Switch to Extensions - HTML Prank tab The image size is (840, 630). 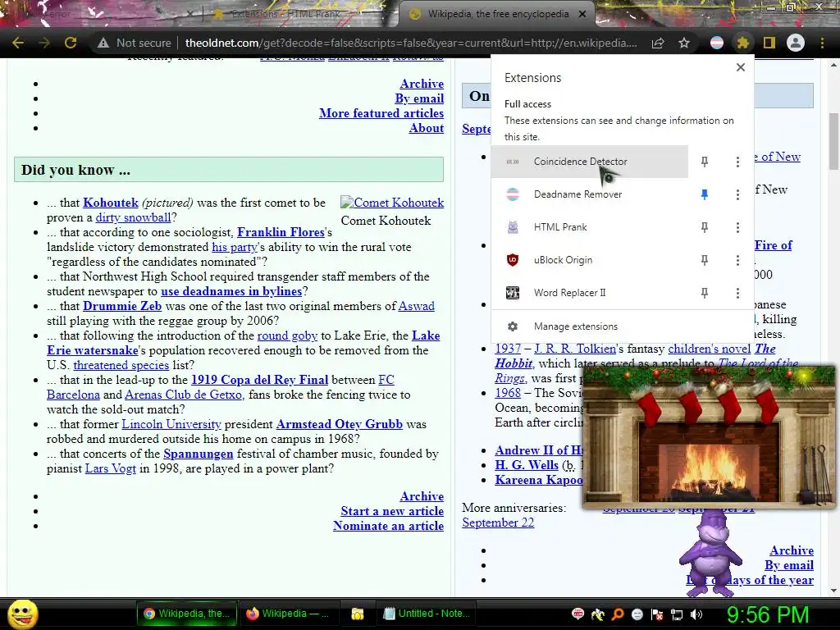[286, 14]
